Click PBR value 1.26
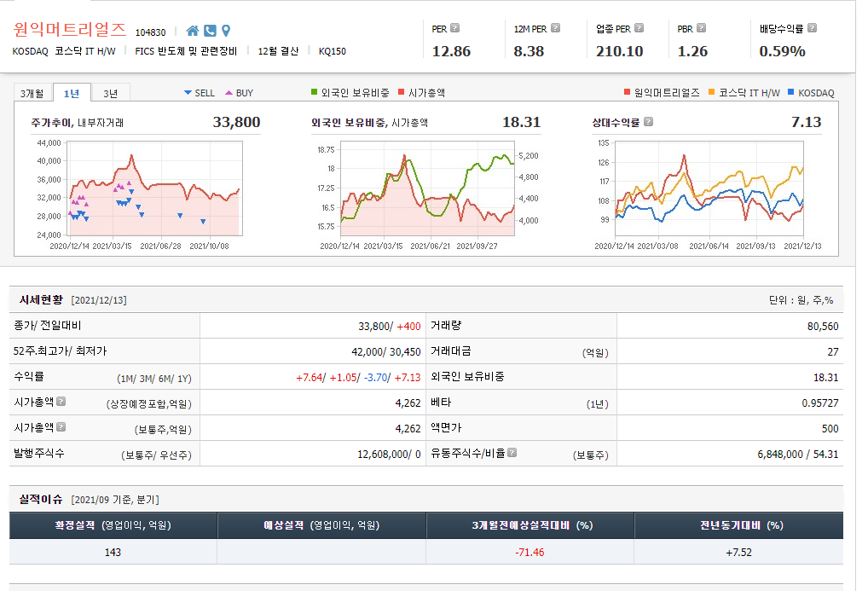The height and width of the screenshot is (591, 868). click(x=692, y=51)
